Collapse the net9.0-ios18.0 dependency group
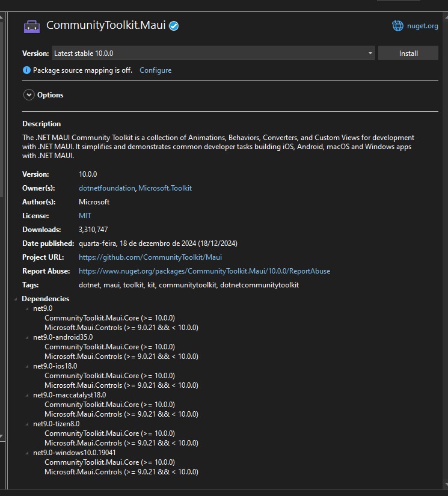The width and height of the screenshot is (448, 496). click(x=27, y=366)
